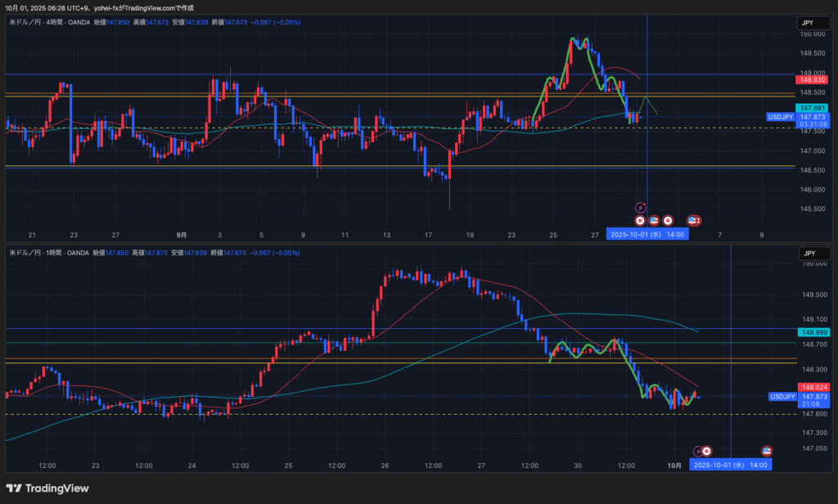Viewport: 838px width, 504px height.
Task: Open Japan flag event directly below top lightning icon
Action: point(641,220)
